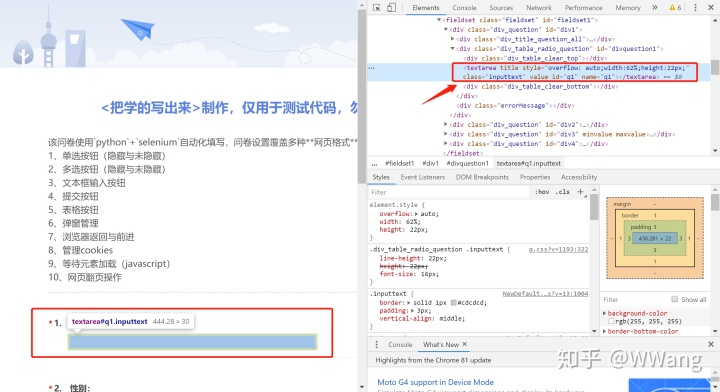Click the box model content size area
This screenshot has height=392, width=720.
pos(655,239)
